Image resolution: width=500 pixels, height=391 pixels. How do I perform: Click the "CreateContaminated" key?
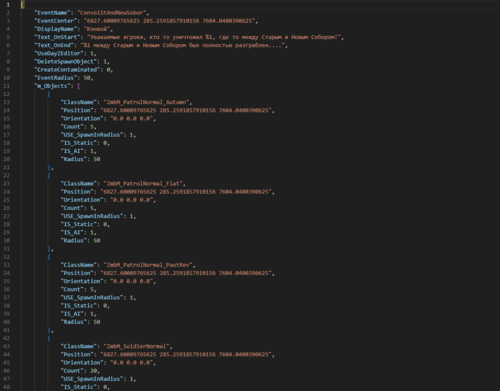(67, 70)
